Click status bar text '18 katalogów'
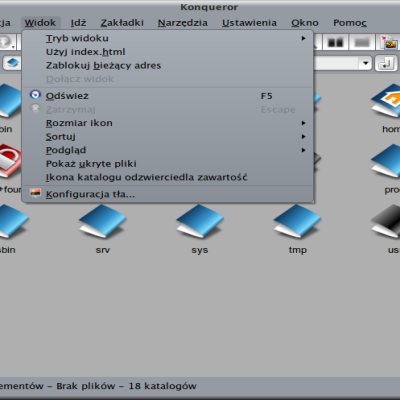This screenshot has width=400, height=400. [163, 386]
